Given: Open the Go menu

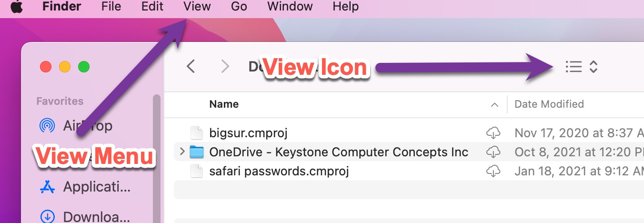Looking at the screenshot, I should pyautogui.click(x=239, y=7).
